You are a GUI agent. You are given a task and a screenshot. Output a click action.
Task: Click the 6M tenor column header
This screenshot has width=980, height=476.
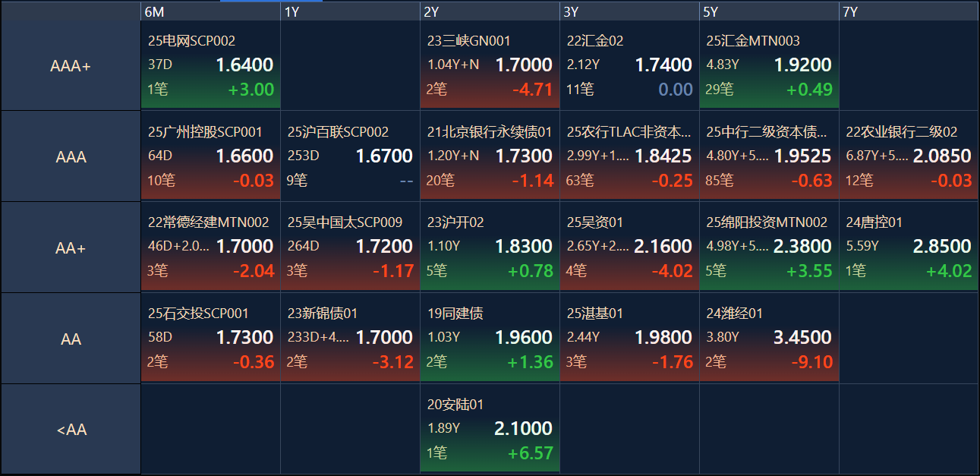[x=210, y=11]
